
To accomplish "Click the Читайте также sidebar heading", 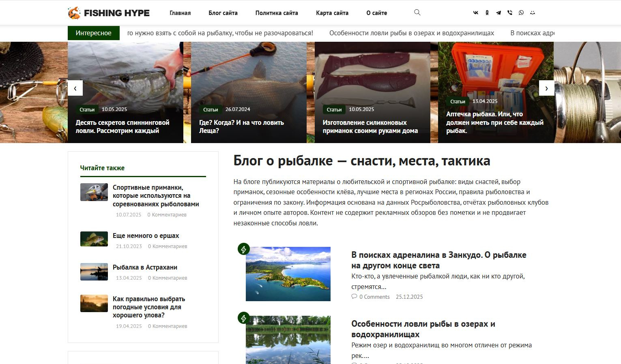I will 102,168.
